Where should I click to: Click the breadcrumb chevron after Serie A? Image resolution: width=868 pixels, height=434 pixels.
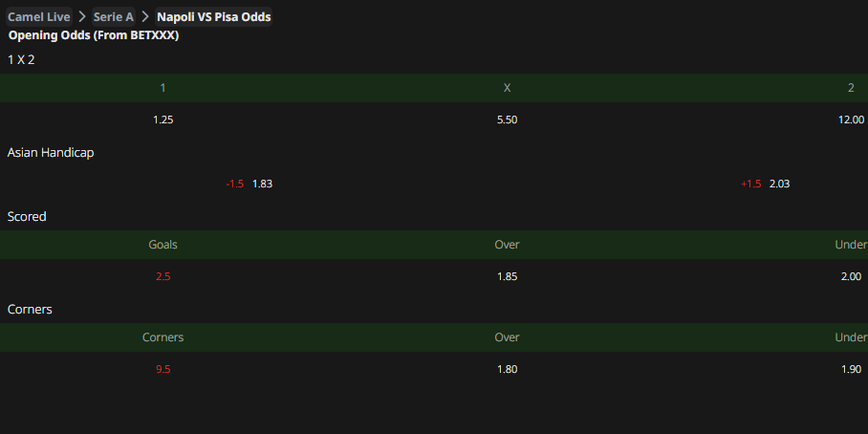(145, 16)
